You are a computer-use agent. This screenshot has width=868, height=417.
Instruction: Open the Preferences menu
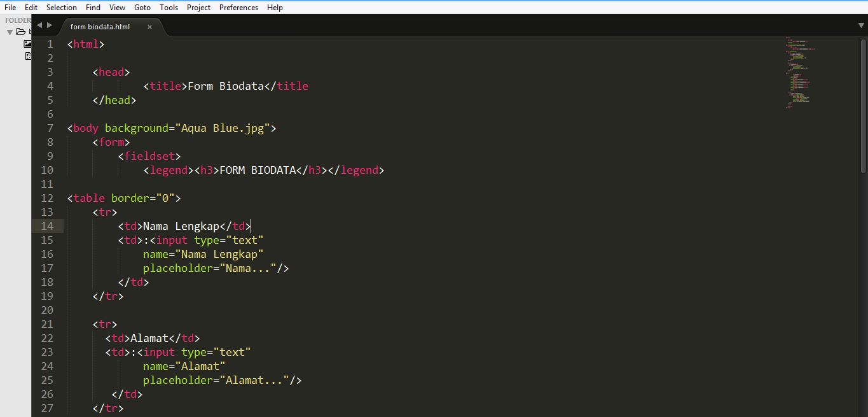coord(238,7)
